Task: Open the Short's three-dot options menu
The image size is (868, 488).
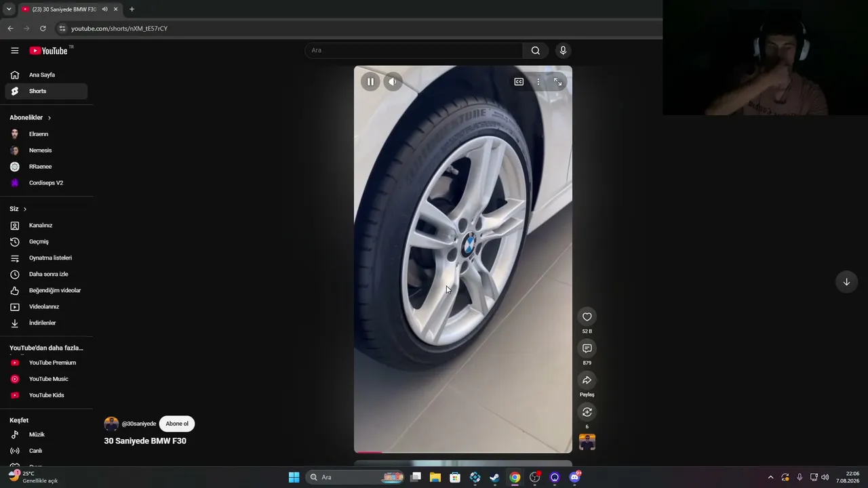Action: (538, 82)
